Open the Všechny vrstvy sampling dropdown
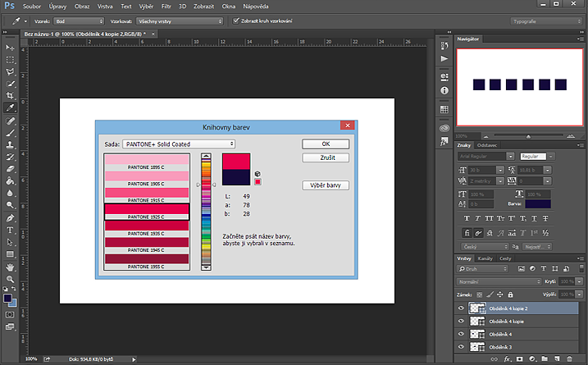Viewport: 588px width, 365px height. coord(180,21)
